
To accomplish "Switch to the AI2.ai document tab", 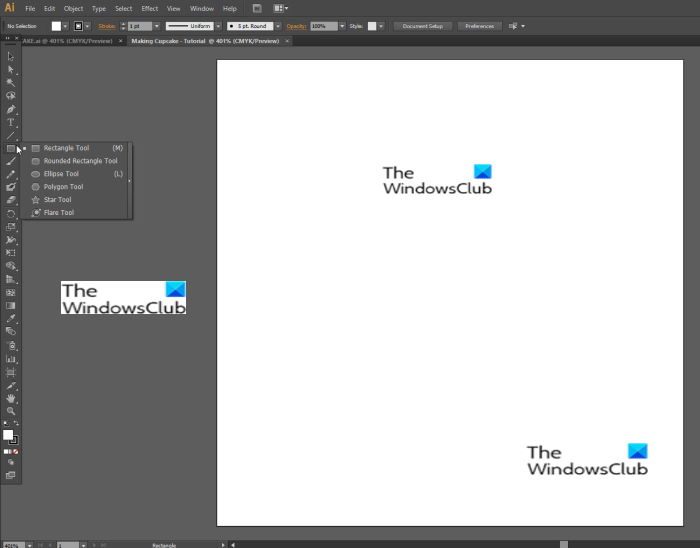I will [x=67, y=41].
